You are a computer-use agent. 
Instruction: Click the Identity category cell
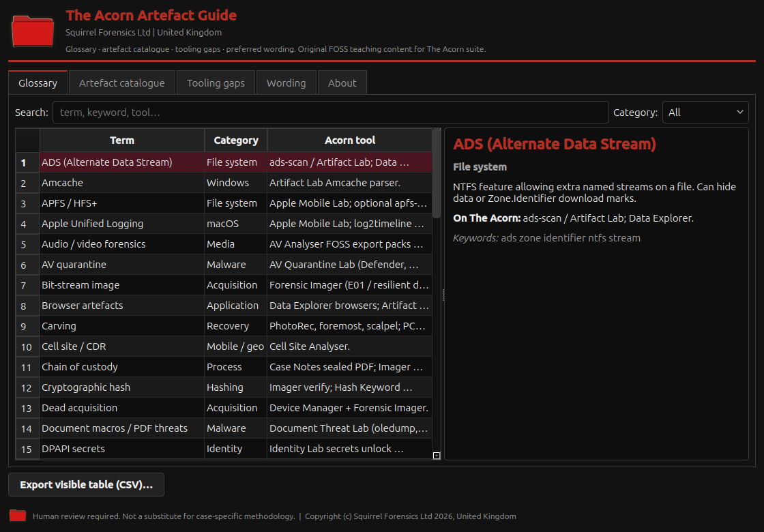coord(236,449)
